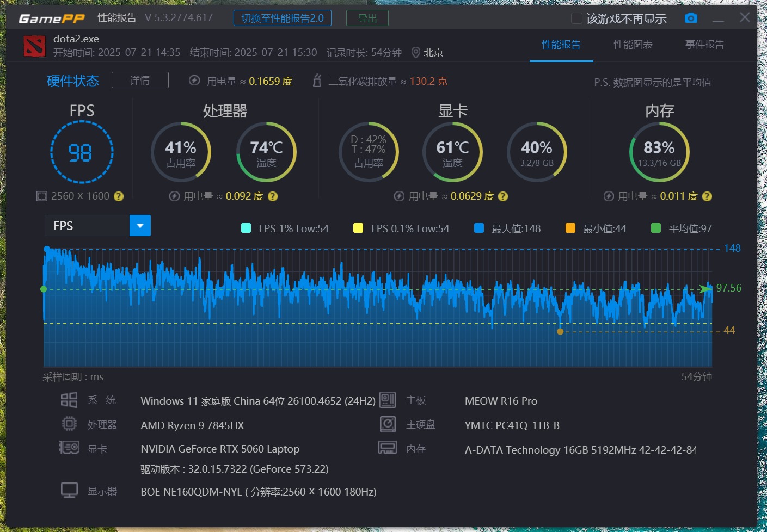767x532 pixels.
Task: Click the A-DATA Technology 16GB memory text
Action: point(581,450)
